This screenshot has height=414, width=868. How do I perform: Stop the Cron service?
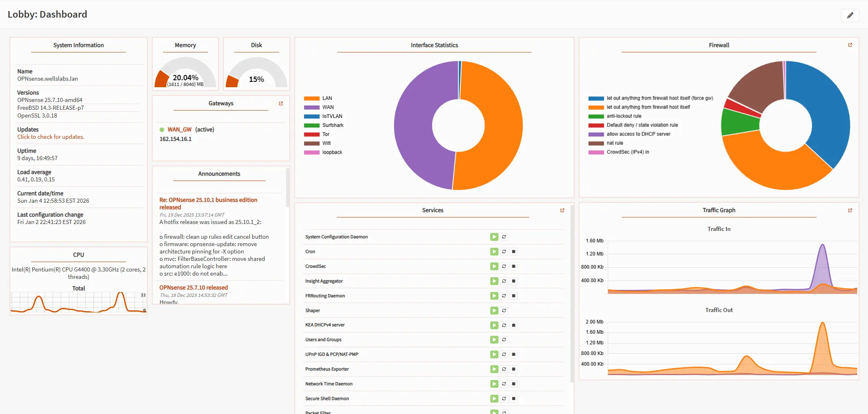tap(514, 251)
